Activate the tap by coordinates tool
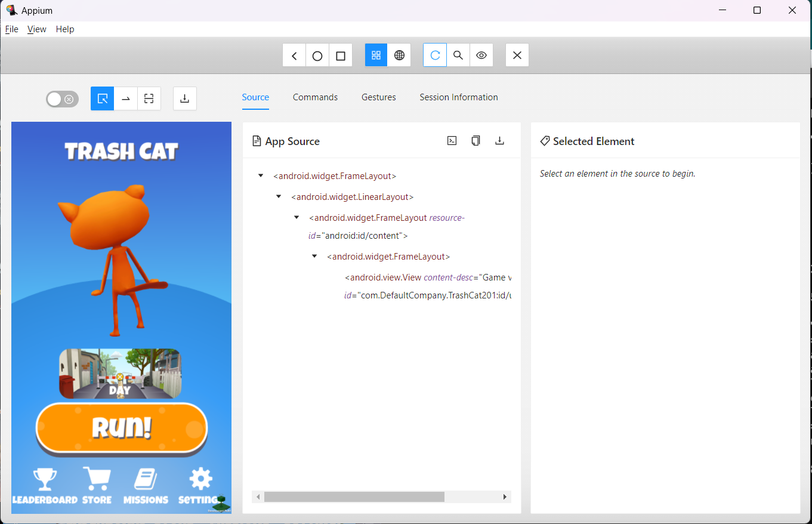812x524 pixels. [149, 98]
